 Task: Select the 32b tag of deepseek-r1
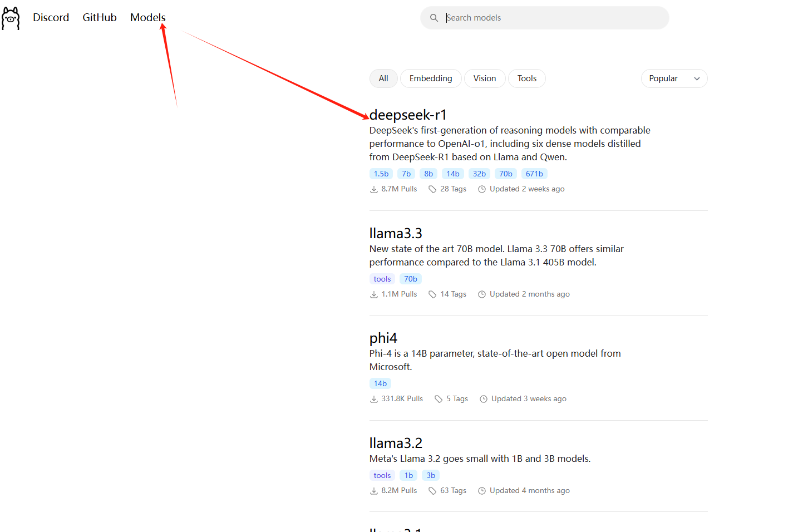click(479, 174)
